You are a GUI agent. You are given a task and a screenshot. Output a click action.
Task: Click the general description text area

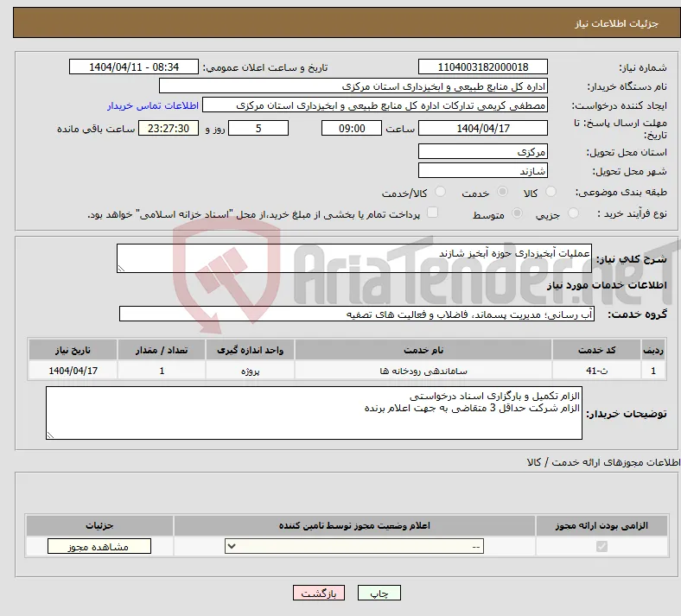[x=354, y=258]
